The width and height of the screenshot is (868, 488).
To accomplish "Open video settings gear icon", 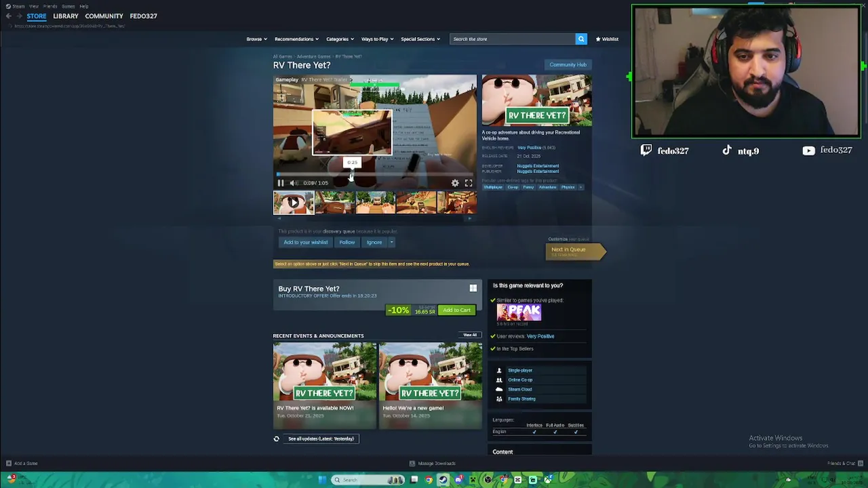I will (x=455, y=183).
